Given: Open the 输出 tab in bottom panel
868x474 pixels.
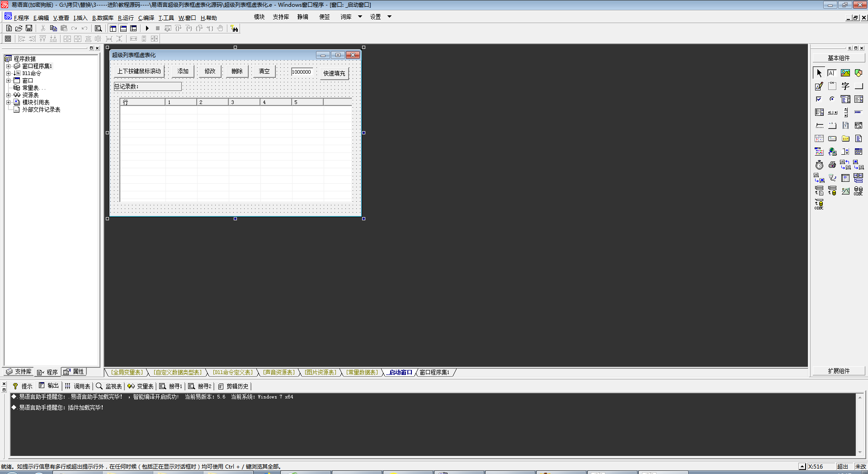Looking at the screenshot, I should 49,386.
